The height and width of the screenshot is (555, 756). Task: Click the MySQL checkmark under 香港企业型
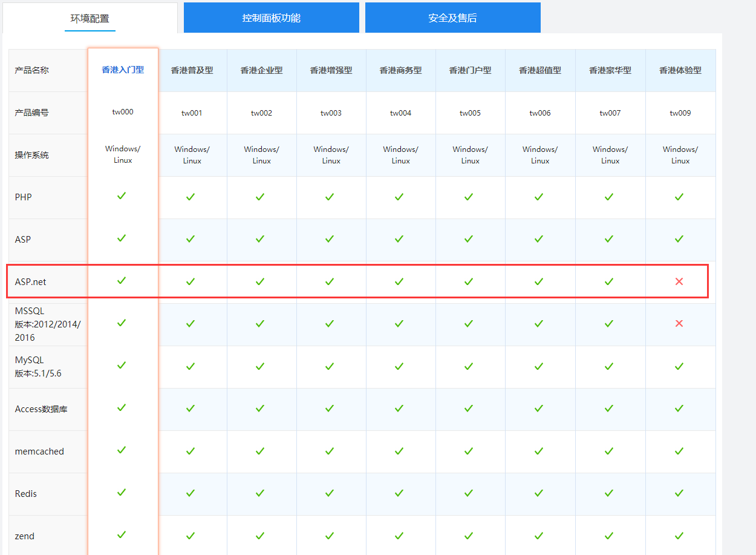pyautogui.click(x=260, y=366)
